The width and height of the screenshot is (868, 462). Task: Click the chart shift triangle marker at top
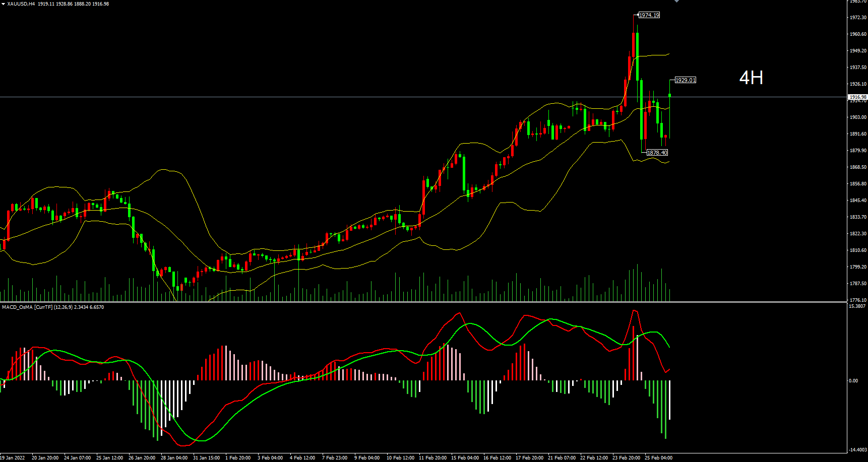click(677, 1)
